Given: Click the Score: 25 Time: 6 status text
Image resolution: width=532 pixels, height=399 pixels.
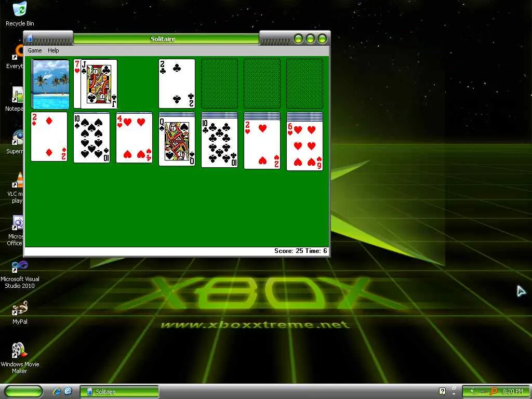Looking at the screenshot, I should click(x=301, y=251).
